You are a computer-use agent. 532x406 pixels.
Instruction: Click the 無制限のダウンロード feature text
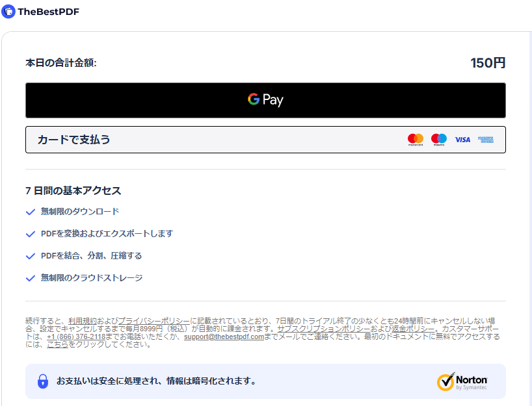pyautogui.click(x=80, y=212)
